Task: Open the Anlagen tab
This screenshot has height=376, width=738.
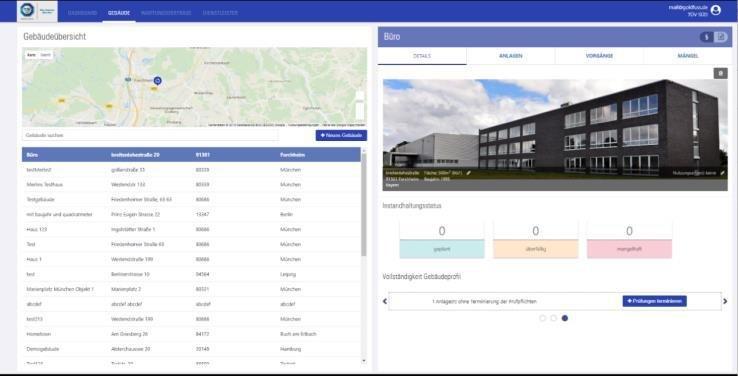Action: 511,56
